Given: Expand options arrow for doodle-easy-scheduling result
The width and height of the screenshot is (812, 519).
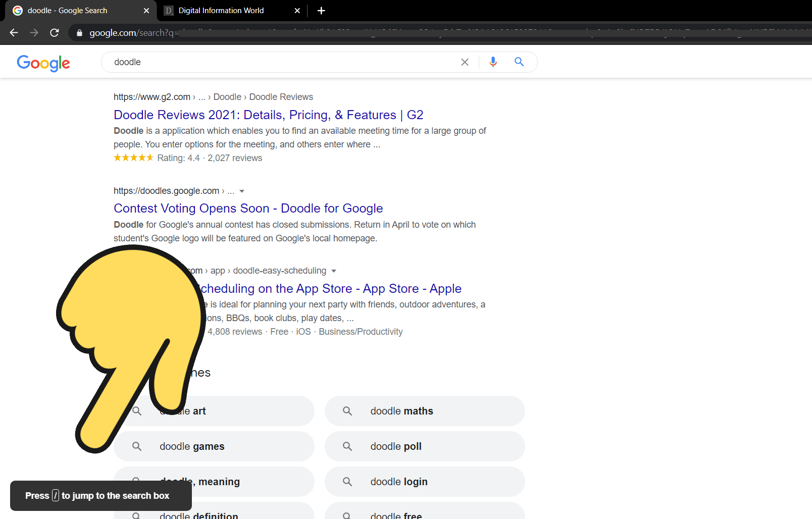Looking at the screenshot, I should 334,271.
